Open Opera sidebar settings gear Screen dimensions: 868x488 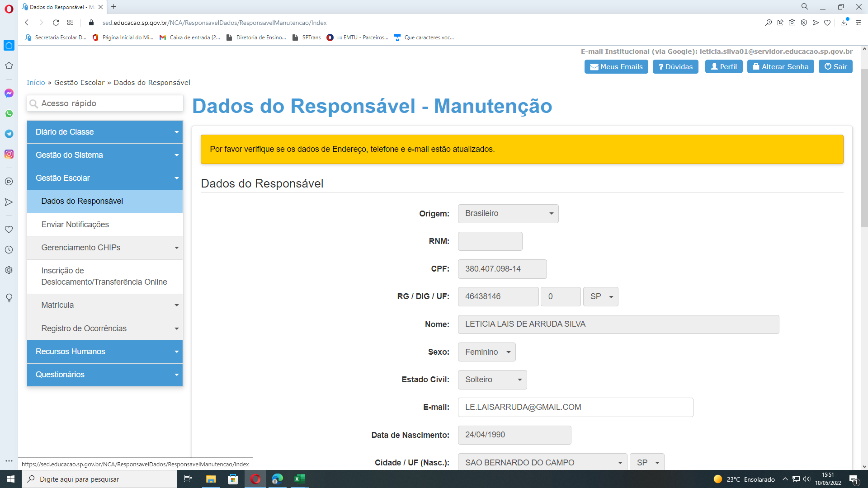pos(9,270)
